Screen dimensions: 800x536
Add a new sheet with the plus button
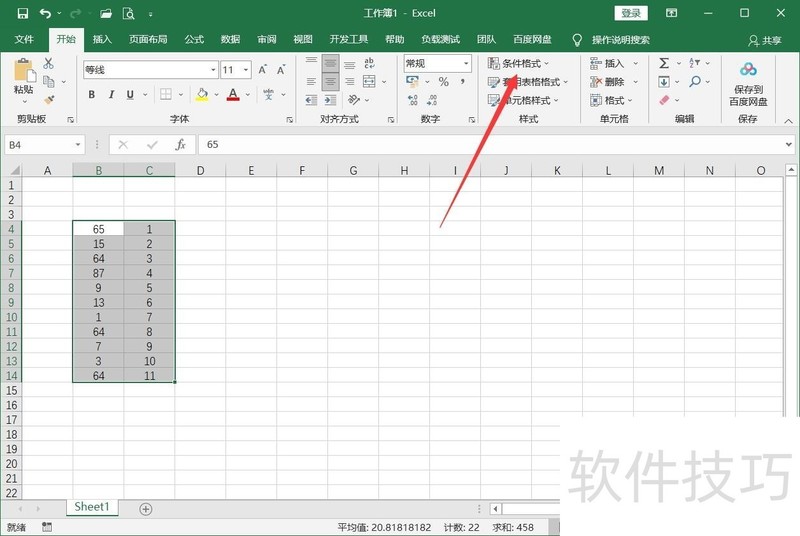coord(145,509)
